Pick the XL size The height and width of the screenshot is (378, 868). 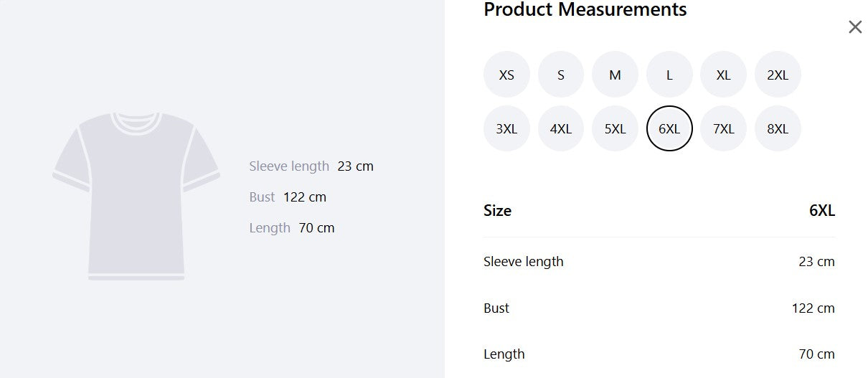723,75
